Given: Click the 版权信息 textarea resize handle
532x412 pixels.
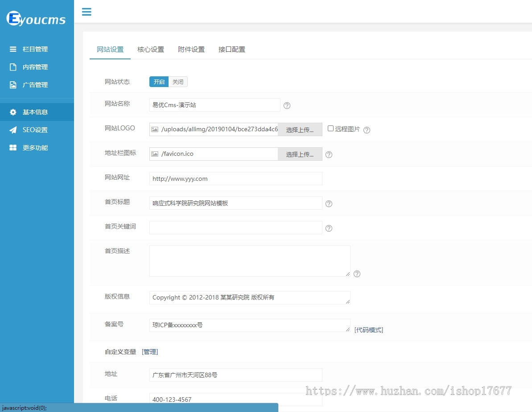Looking at the screenshot, I should [348, 302].
